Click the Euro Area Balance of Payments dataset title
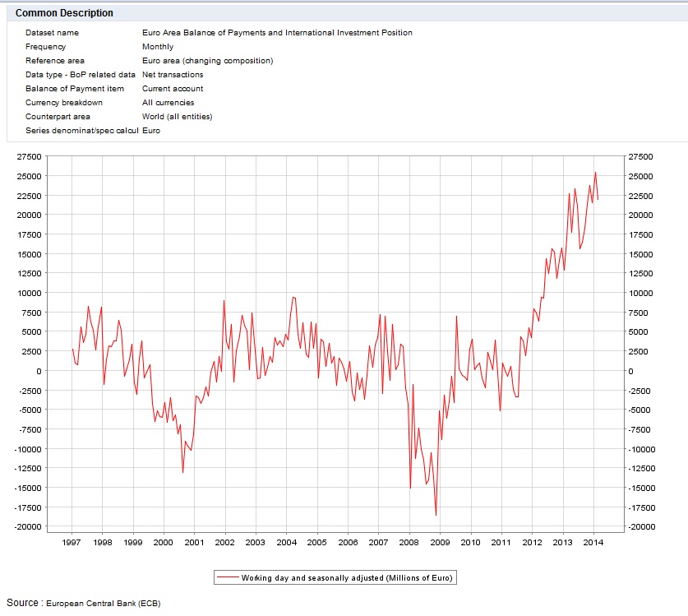The width and height of the screenshot is (688, 616). click(x=277, y=33)
